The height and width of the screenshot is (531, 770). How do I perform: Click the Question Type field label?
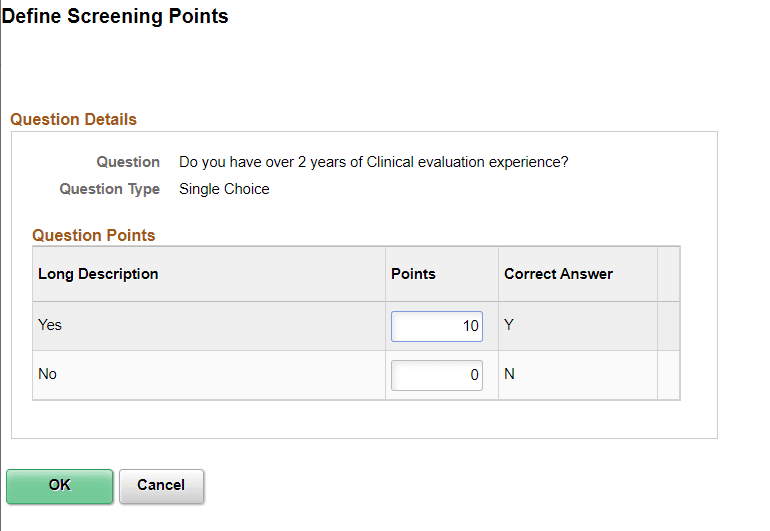[109, 189]
